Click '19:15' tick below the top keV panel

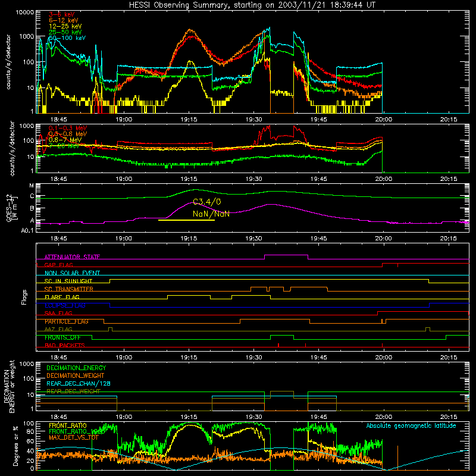click(189, 120)
